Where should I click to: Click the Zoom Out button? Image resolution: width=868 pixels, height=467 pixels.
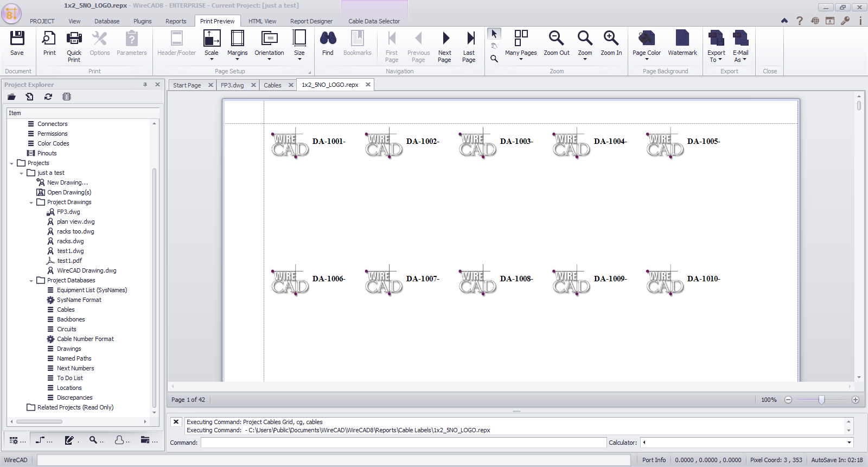pos(557,43)
